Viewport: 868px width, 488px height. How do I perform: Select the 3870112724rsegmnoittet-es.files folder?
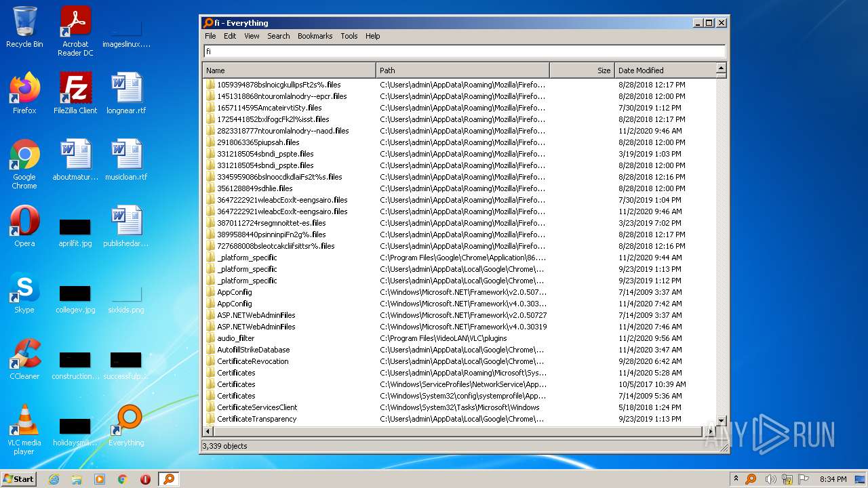point(459,223)
